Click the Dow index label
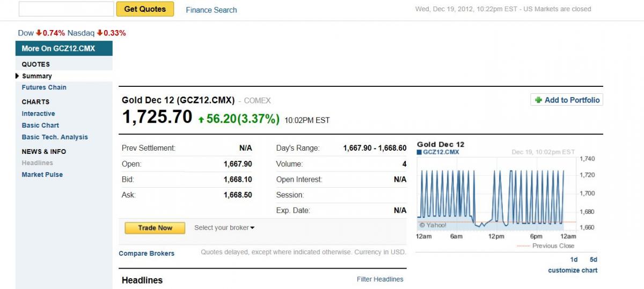Image resolution: width=644 pixels, height=289 pixels. pyautogui.click(x=26, y=33)
